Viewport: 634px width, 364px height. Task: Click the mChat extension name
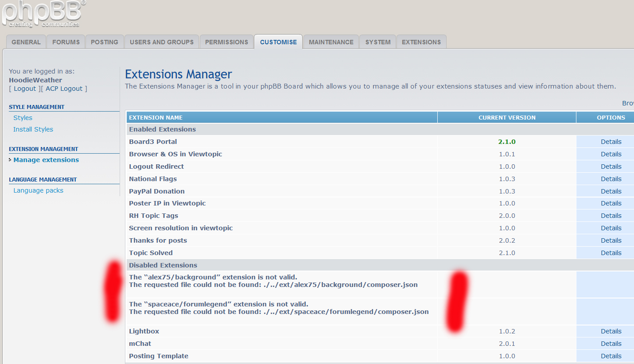140,344
